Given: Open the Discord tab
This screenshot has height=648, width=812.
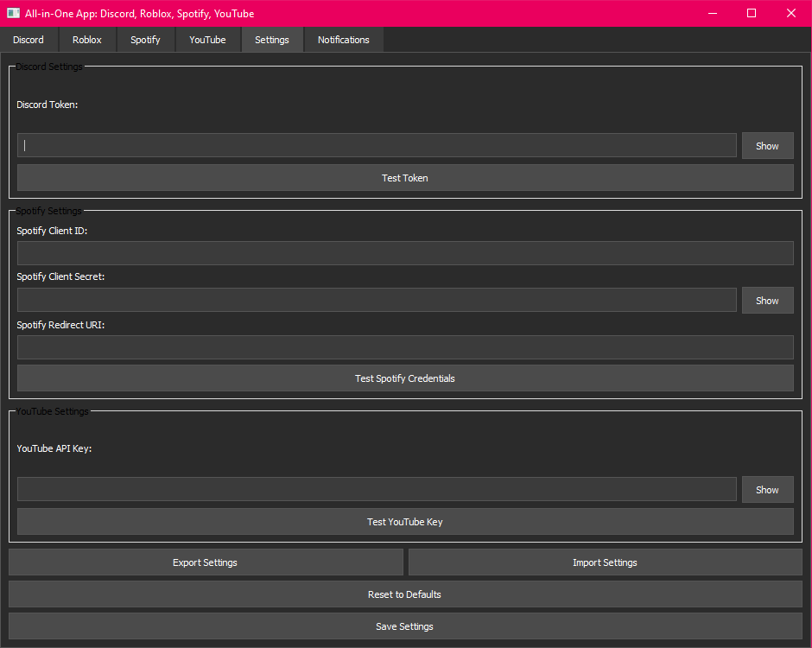Looking at the screenshot, I should tap(29, 40).
